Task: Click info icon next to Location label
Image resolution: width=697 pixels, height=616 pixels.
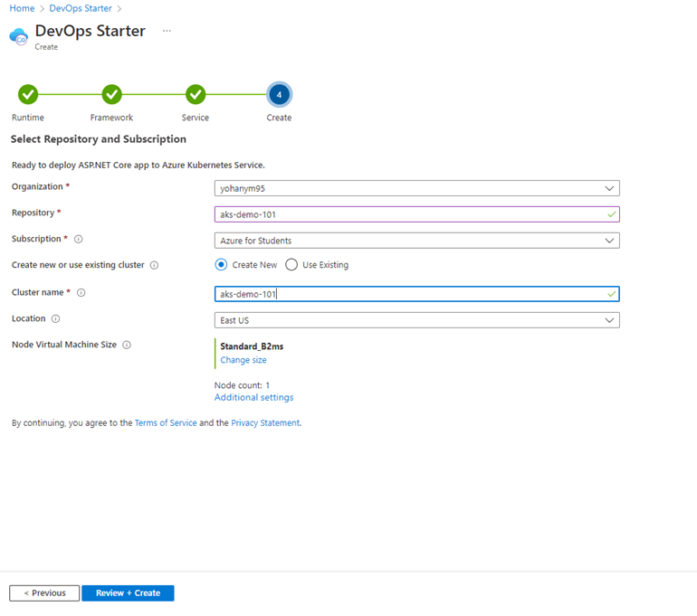Action: point(56,319)
